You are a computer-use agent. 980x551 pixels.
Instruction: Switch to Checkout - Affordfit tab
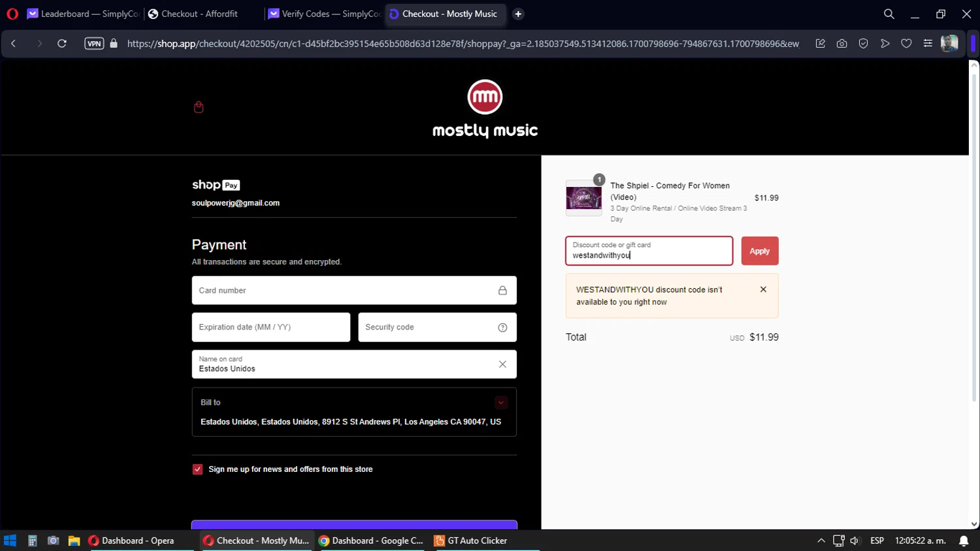[201, 14]
